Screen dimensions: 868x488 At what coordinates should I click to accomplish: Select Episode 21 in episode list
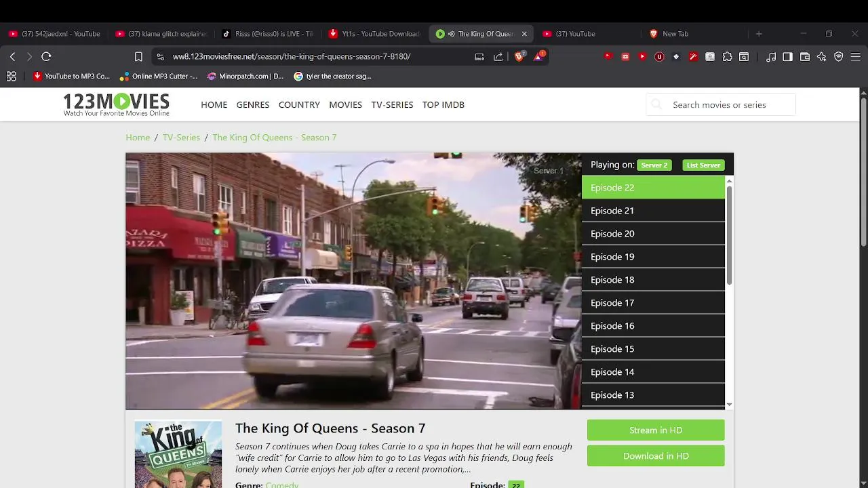coord(653,210)
